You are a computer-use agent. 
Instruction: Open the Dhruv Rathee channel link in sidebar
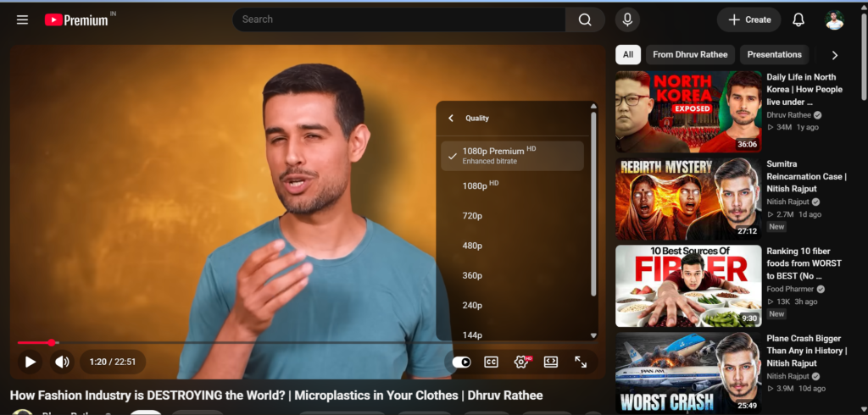pos(789,115)
